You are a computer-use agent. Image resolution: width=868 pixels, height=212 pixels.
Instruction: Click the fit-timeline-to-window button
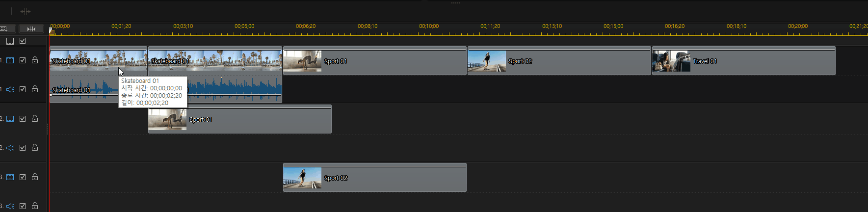31,29
